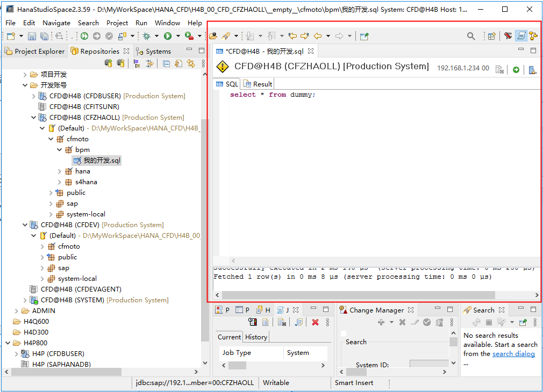Open the search dialog link
Image resolution: width=543 pixels, height=392 pixels.
tap(513, 353)
